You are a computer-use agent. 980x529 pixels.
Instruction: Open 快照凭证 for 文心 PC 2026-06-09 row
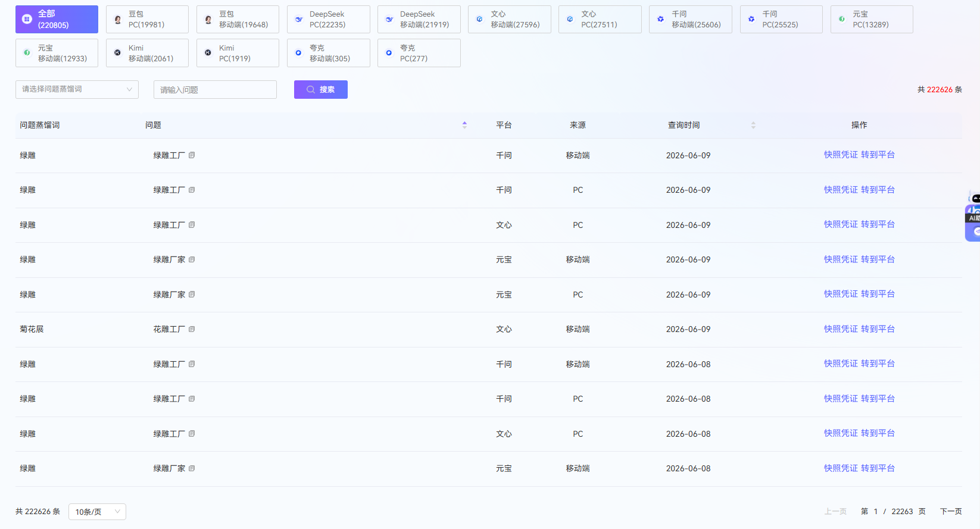coord(841,224)
